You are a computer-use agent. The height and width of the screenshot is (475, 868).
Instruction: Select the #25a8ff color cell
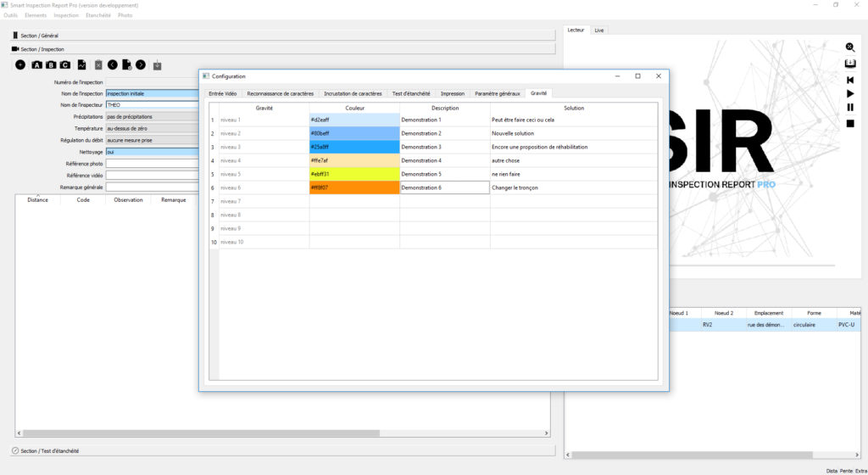(x=354, y=147)
